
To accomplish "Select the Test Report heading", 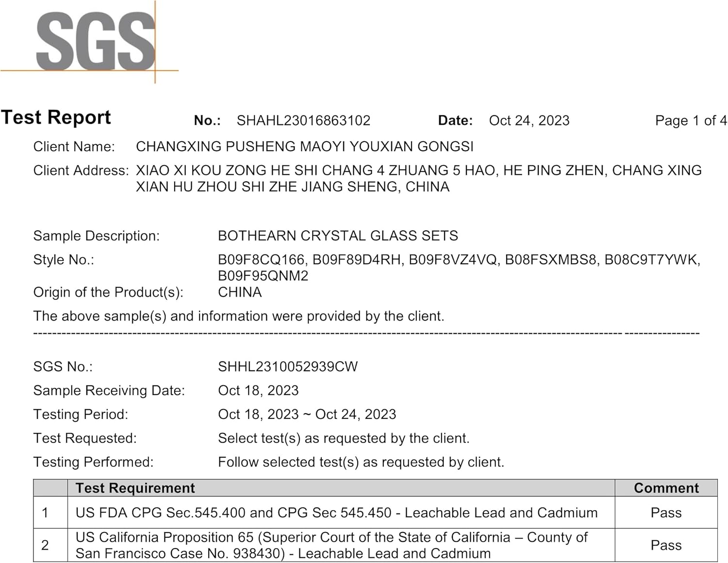I will pos(56,117).
